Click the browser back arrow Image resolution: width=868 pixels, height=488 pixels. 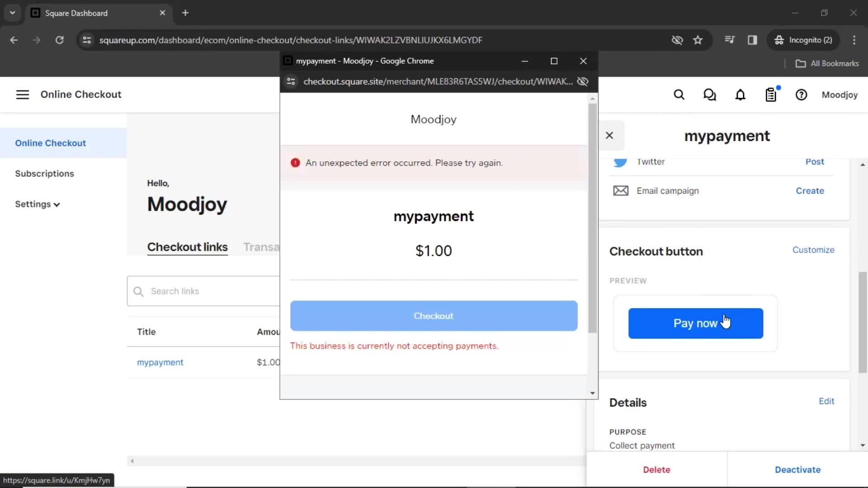[x=14, y=40]
